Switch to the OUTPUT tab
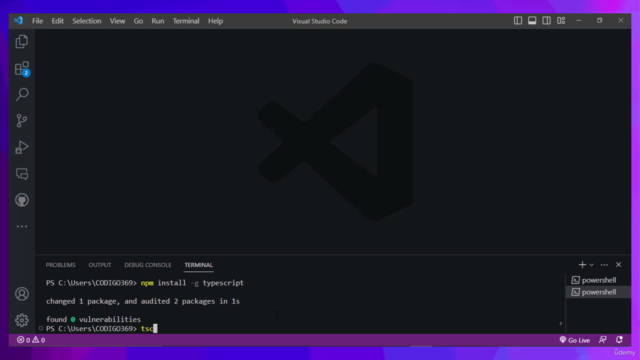 point(100,265)
